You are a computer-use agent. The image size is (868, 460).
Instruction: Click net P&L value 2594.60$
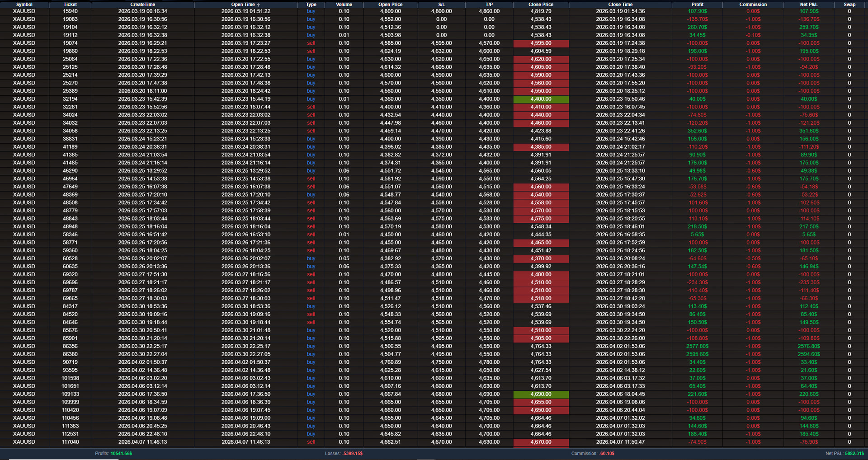click(x=809, y=354)
